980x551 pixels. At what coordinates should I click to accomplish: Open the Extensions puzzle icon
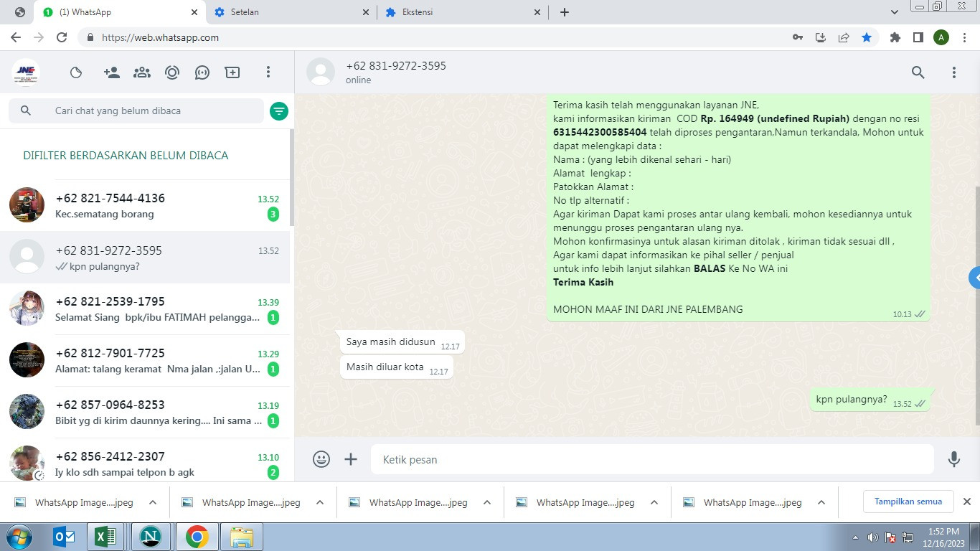pos(895,37)
